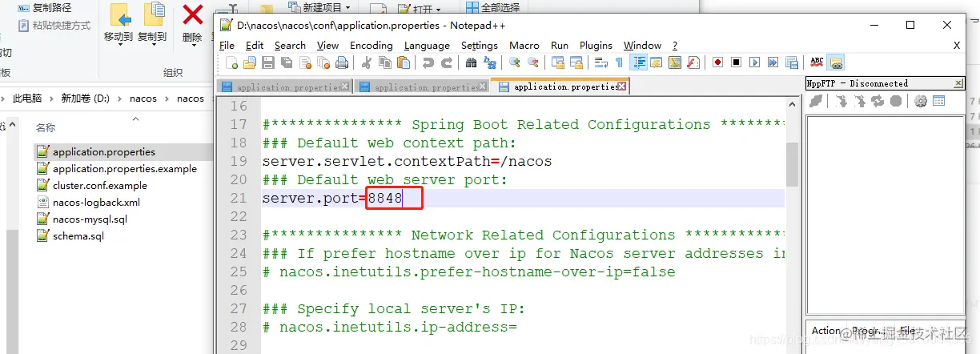Open the Settings menu

(x=480, y=46)
